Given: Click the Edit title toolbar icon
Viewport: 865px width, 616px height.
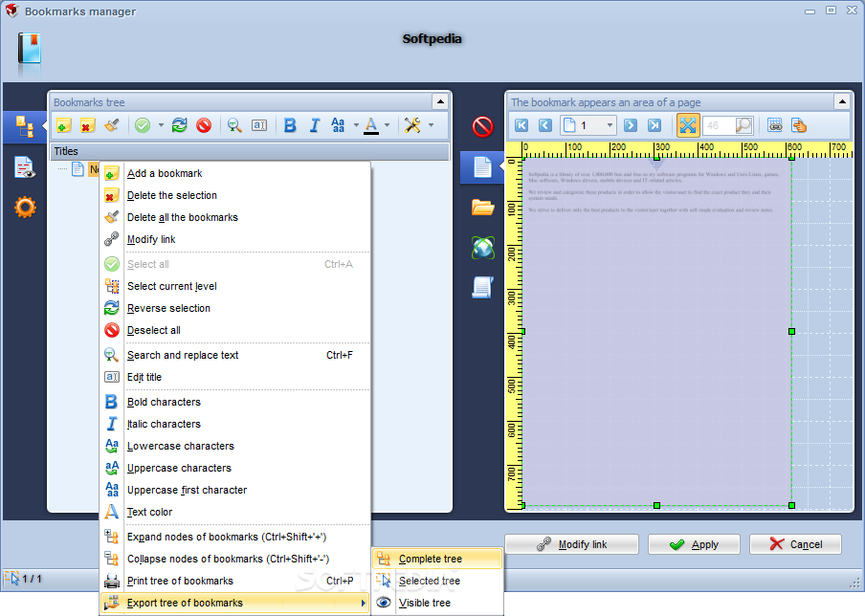Looking at the screenshot, I should (x=259, y=125).
